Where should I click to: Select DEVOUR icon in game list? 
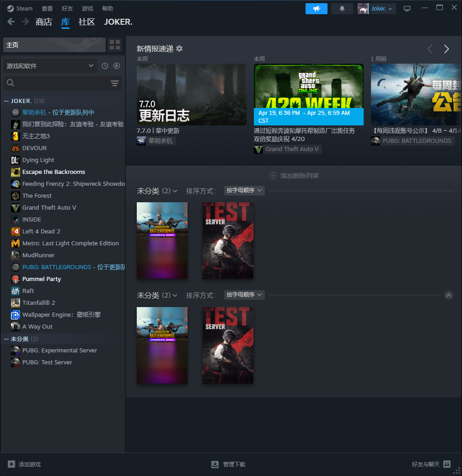[x=16, y=148]
